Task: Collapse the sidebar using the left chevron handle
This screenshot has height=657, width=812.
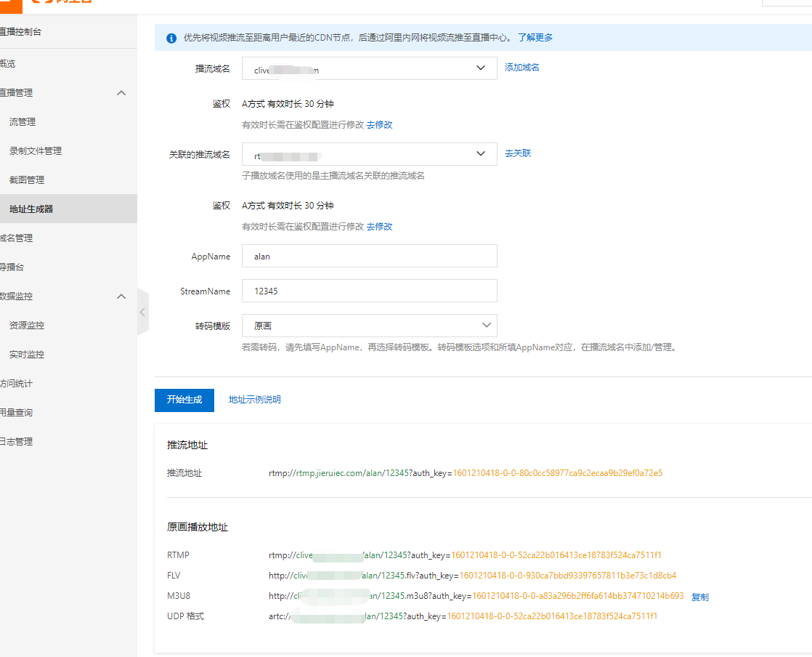Action: pyautogui.click(x=142, y=310)
